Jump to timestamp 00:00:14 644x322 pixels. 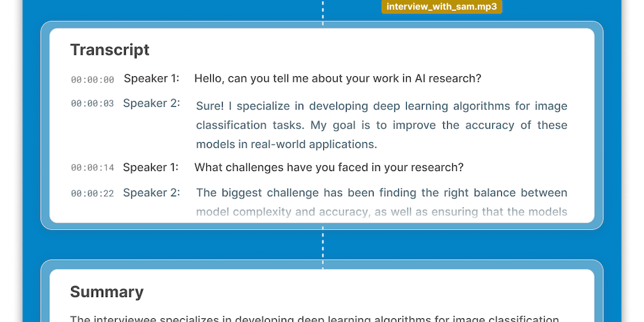92,168
